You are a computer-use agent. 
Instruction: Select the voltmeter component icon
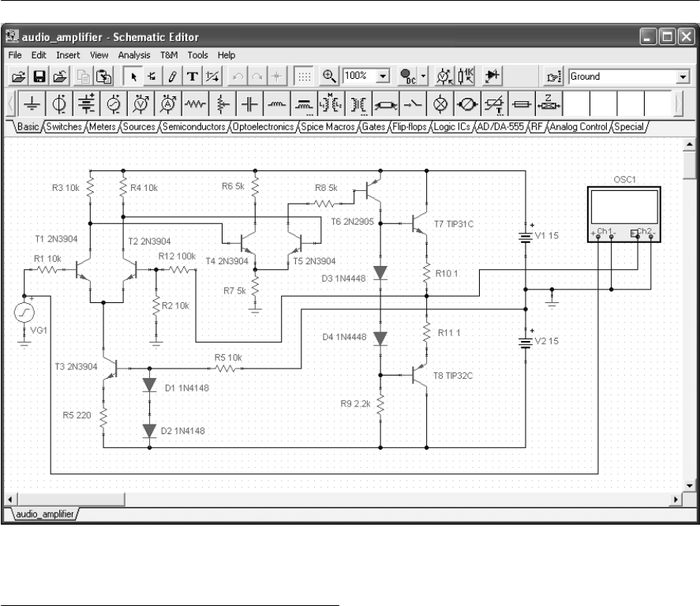click(x=141, y=104)
